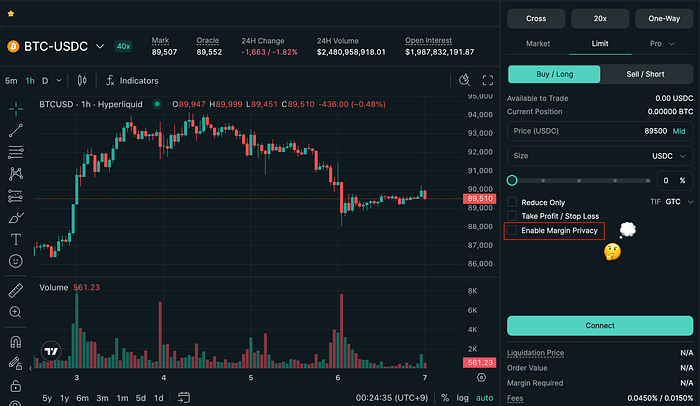Select the Sell / Short tab
This screenshot has width=700, height=406.
click(x=646, y=73)
